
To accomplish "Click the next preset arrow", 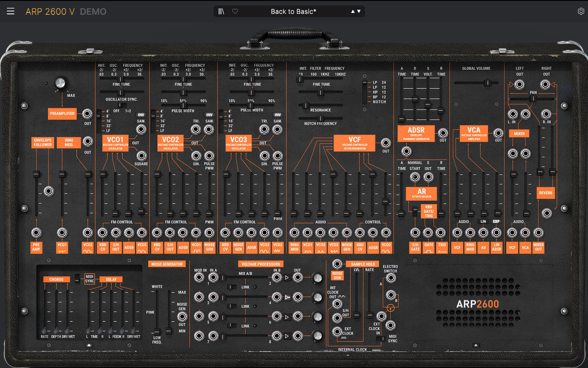I will pos(359,11).
